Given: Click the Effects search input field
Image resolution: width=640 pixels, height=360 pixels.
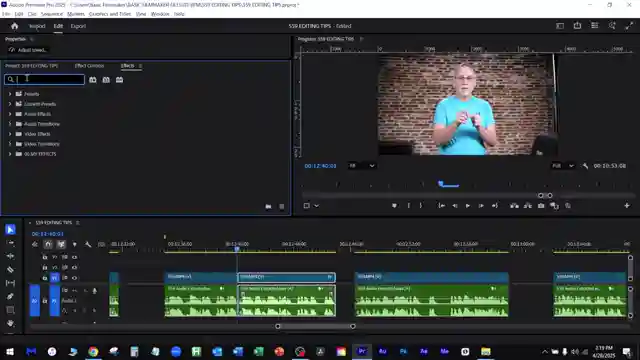Looking at the screenshot, I should [x=44, y=79].
